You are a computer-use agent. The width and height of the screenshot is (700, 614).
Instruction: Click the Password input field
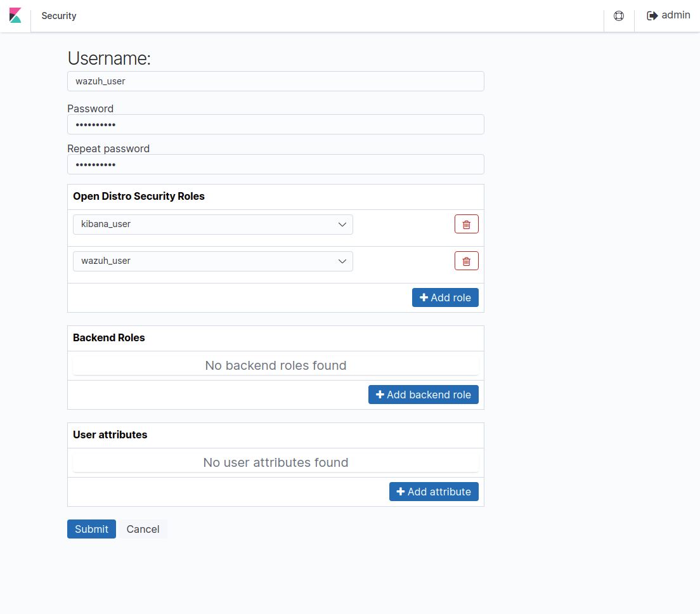[275, 124]
